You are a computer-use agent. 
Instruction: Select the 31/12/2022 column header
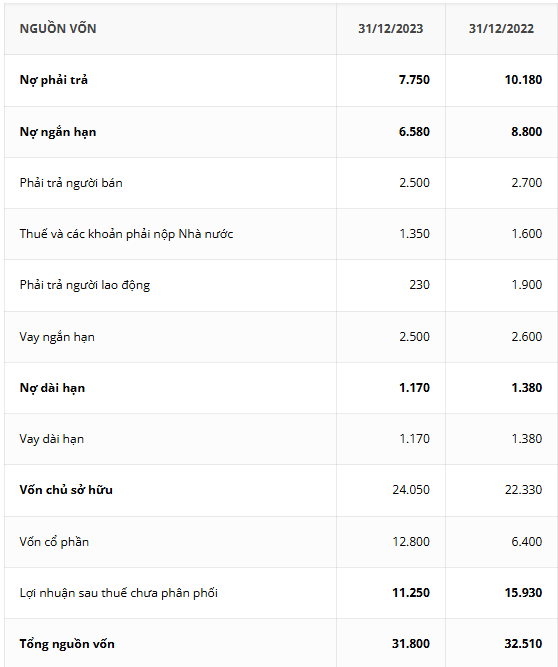point(501,29)
